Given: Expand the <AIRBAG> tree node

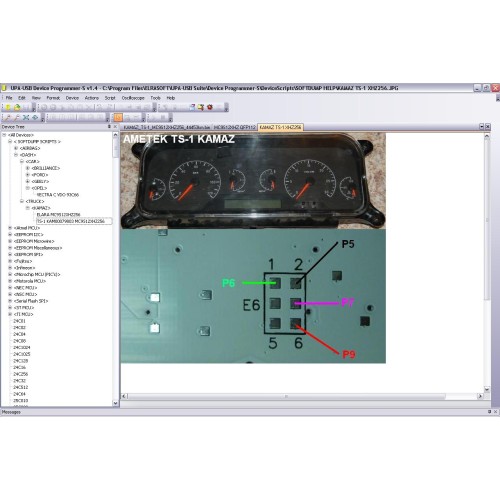Looking at the screenshot, I should pyautogui.click(x=16, y=148).
